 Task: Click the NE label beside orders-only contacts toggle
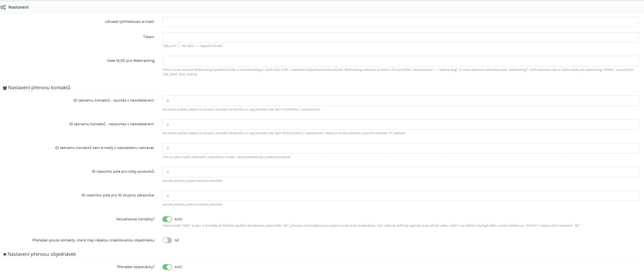(177, 240)
